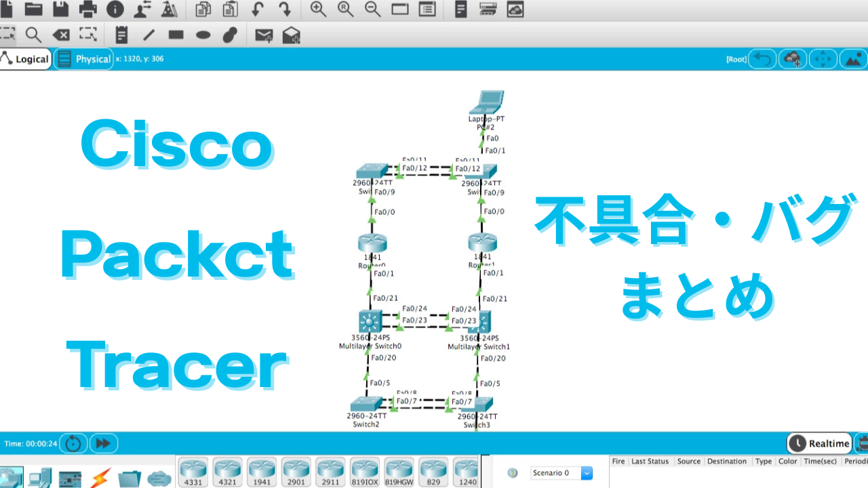The image size is (868, 488).
Task: Redo the last undone action
Action: tap(285, 9)
